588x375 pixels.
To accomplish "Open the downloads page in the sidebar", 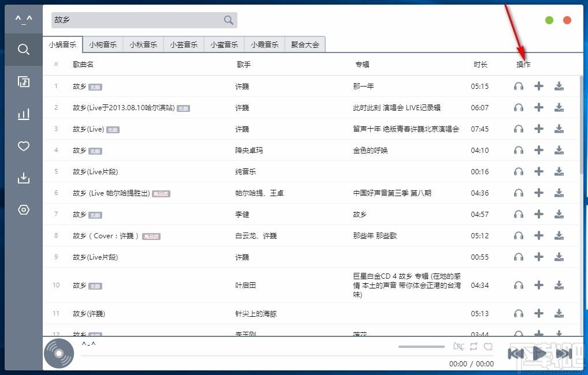I will (24, 178).
